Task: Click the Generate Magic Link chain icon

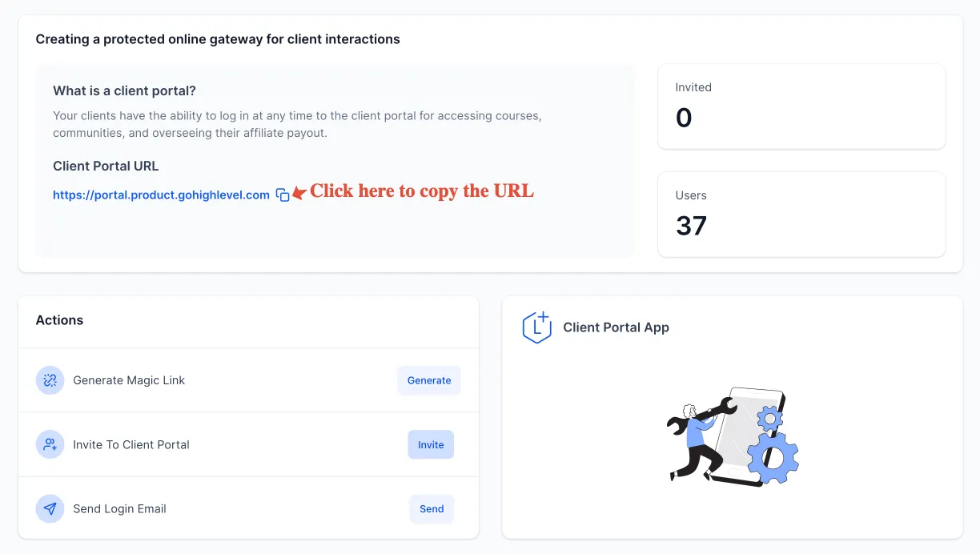Action: click(x=50, y=380)
